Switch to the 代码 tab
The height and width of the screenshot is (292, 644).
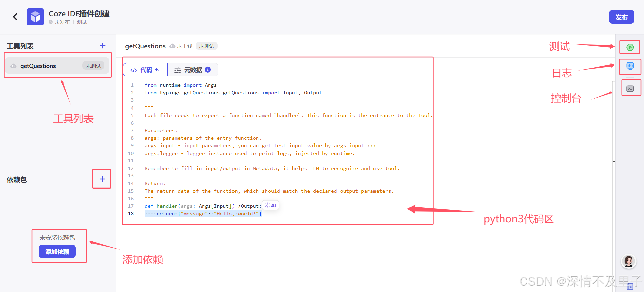point(145,70)
